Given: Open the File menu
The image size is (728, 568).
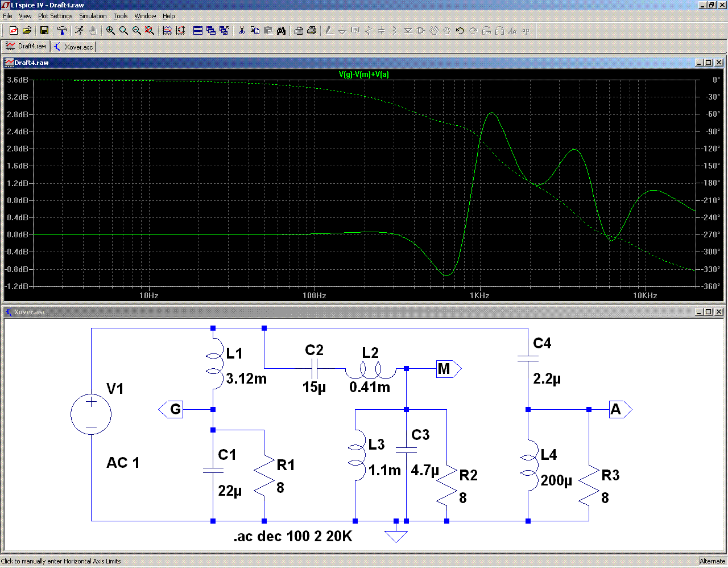Looking at the screenshot, I should tap(7, 16).
